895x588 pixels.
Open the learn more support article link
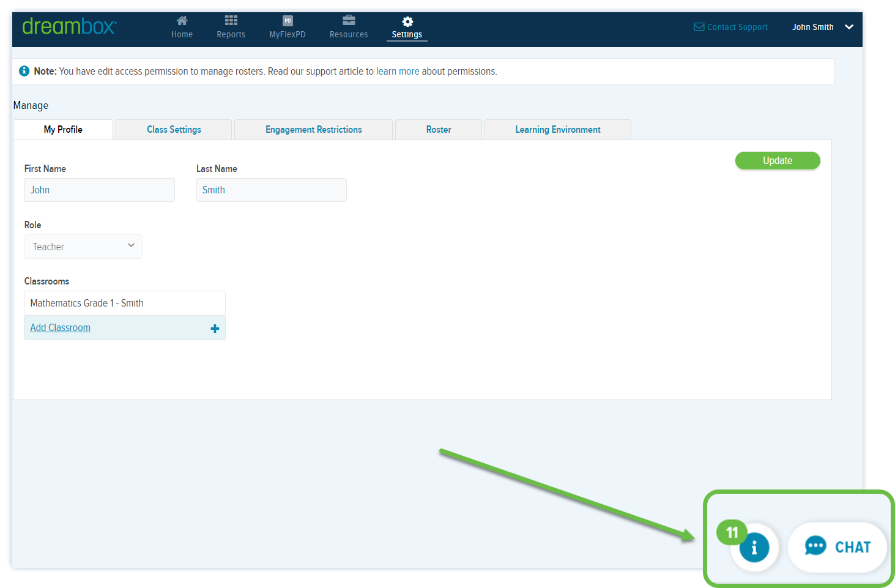pos(398,71)
